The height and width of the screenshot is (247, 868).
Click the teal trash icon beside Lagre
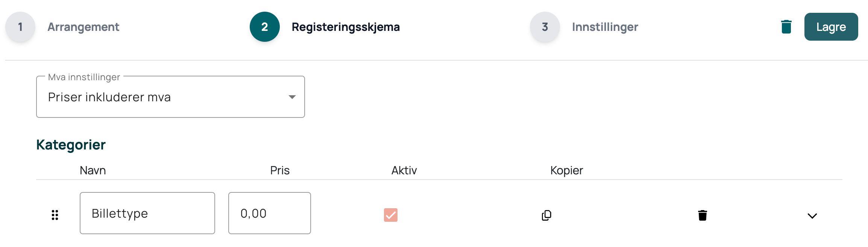pyautogui.click(x=786, y=27)
